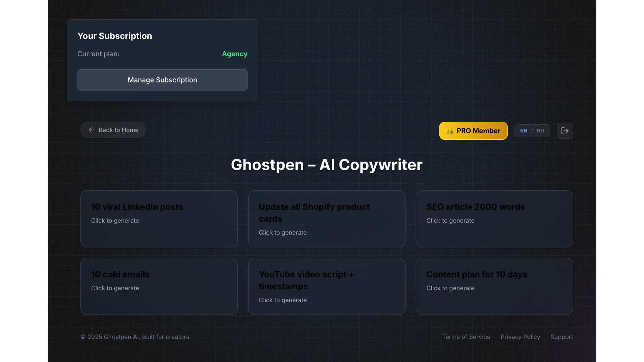Select the PRO Member badge
Image resolution: width=644 pixels, height=362 pixels.
click(x=473, y=131)
